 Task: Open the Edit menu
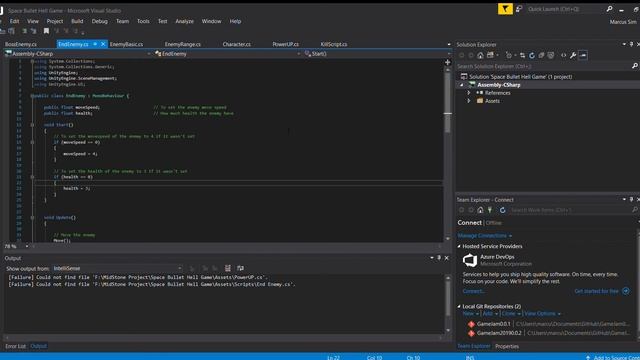coord(14,21)
